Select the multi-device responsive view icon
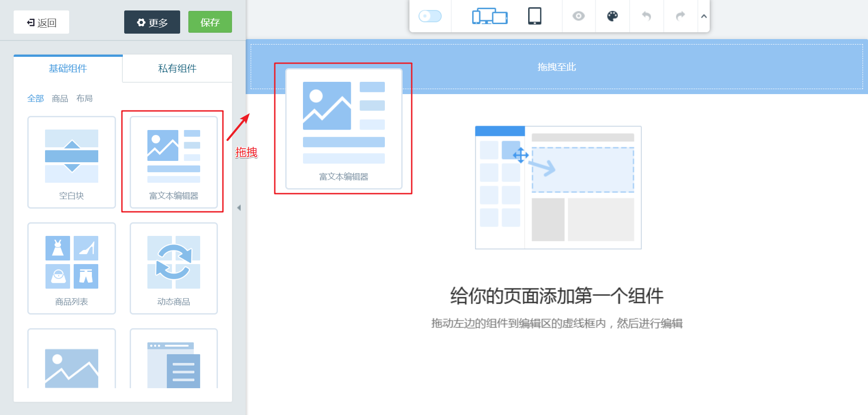Viewport: 868px width, 415px height. click(490, 16)
